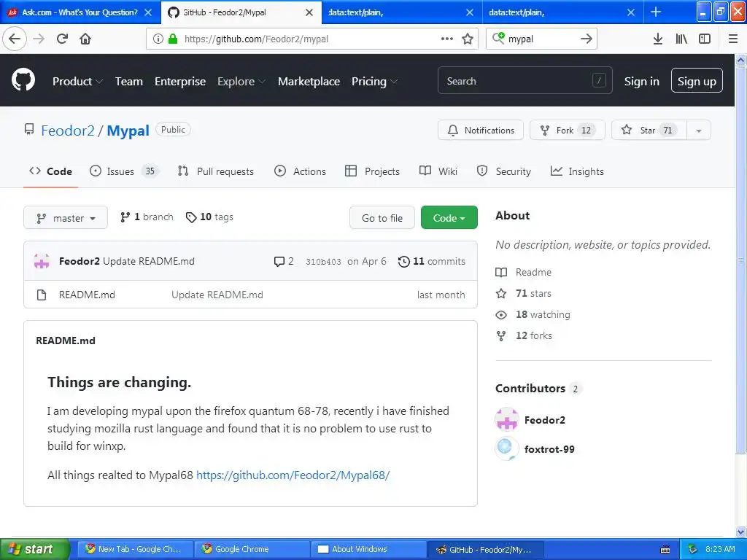
Task: Star the repository with Star button
Action: 649,131
